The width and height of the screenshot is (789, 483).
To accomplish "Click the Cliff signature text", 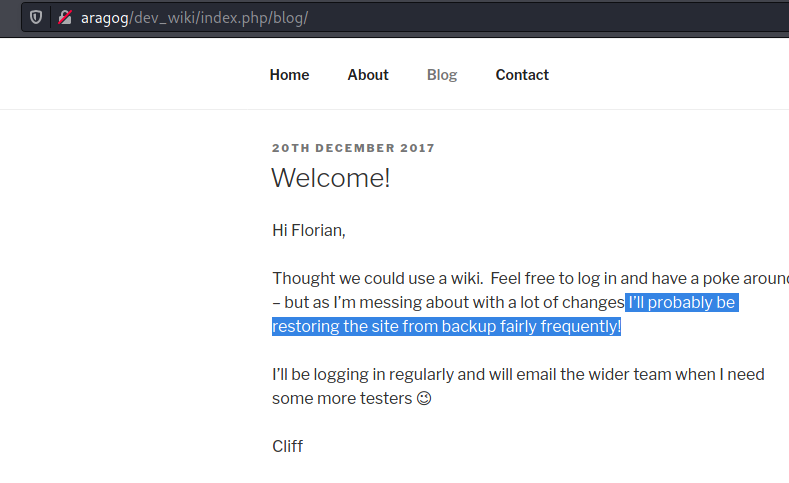I will 287,446.
